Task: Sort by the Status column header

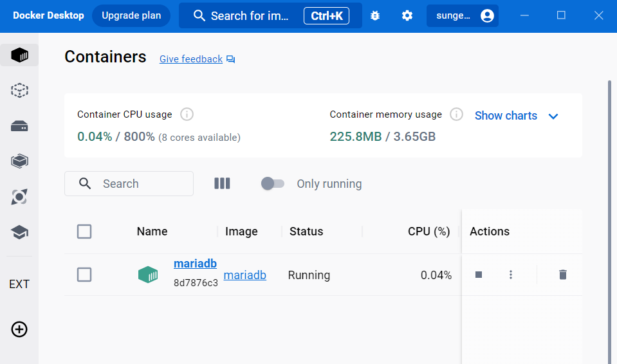Action: coord(306,232)
